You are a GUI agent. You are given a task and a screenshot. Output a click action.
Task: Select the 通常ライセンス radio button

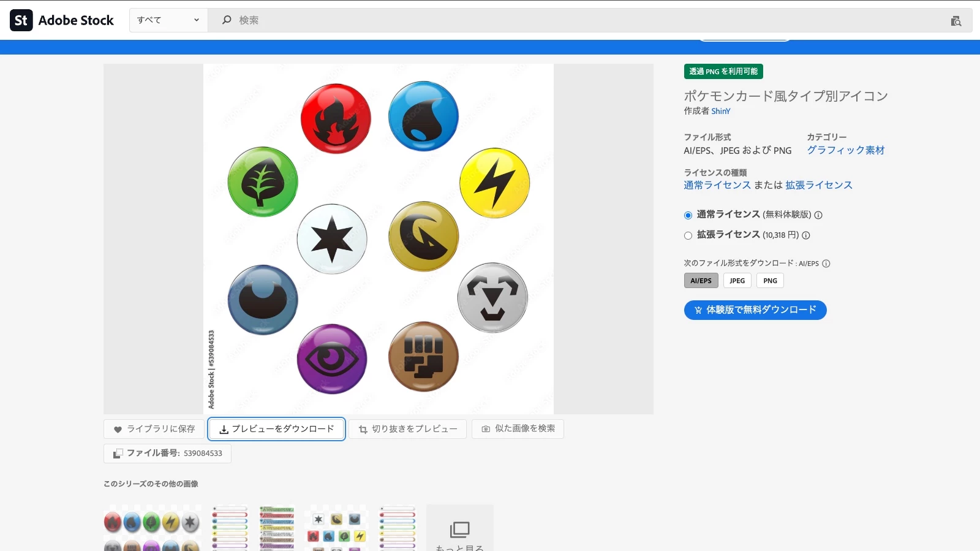688,215
